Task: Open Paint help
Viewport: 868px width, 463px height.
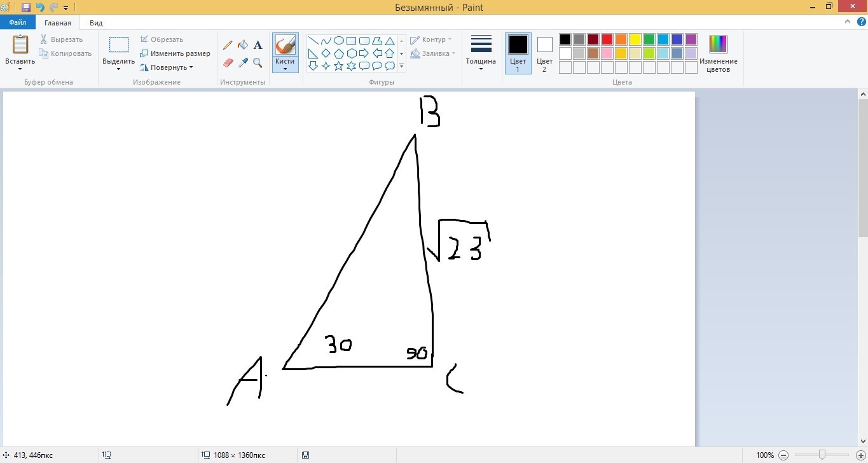Action: pos(862,22)
